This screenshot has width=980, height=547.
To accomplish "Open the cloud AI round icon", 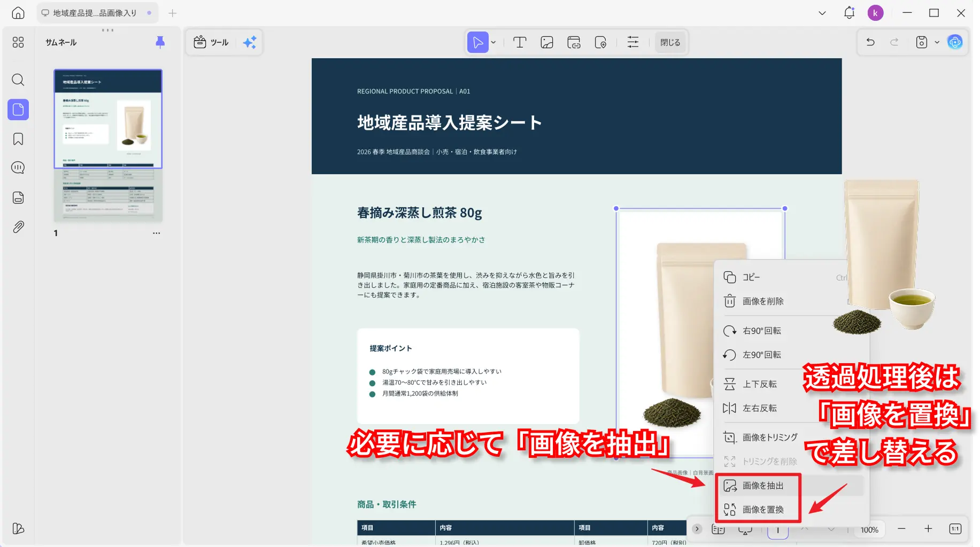I will pos(955,42).
